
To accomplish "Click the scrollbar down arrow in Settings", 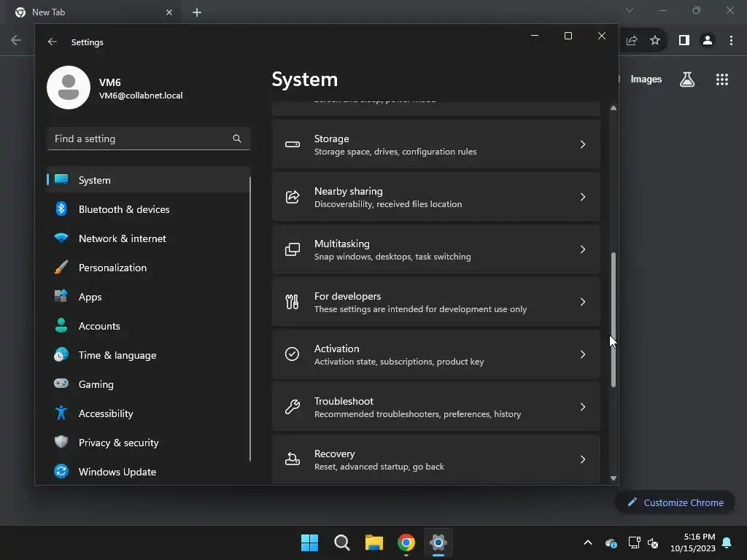I will click(x=613, y=478).
